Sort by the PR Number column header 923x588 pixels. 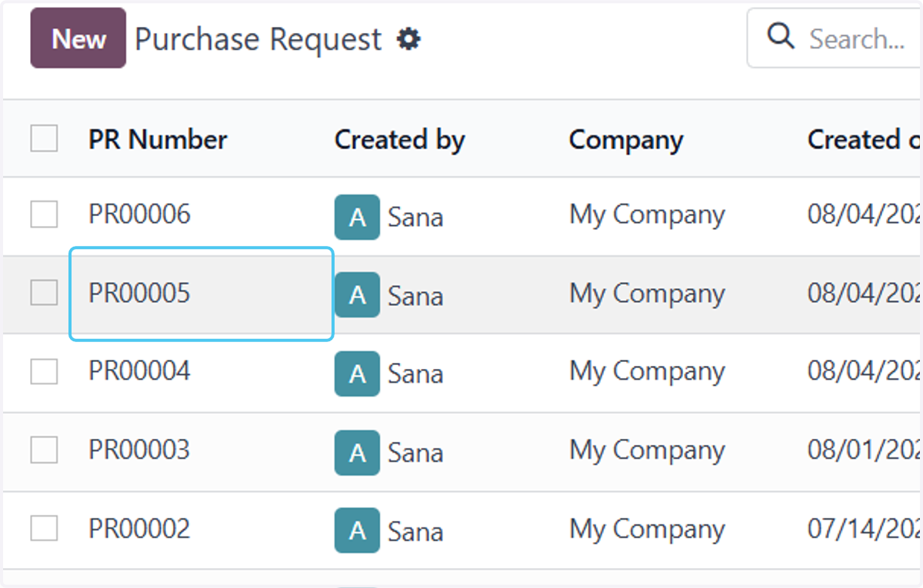click(158, 140)
